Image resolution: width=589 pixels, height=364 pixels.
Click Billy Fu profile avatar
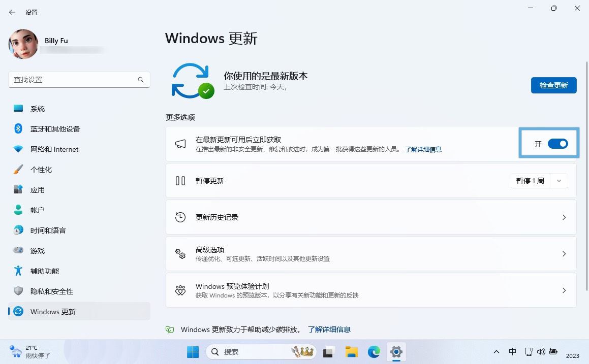coord(23,44)
